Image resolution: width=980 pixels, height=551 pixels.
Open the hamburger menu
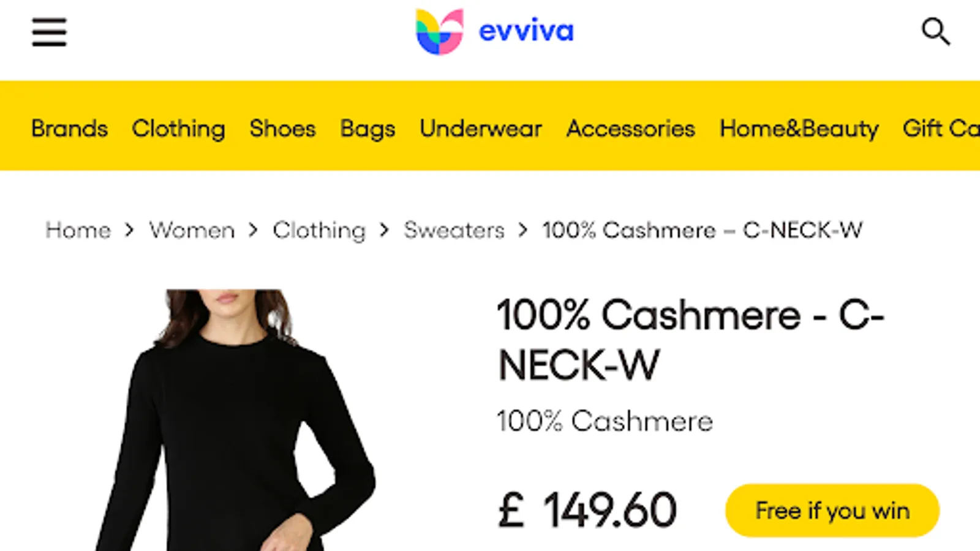(49, 32)
